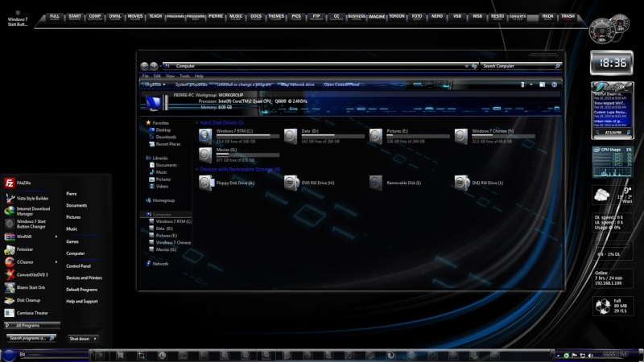The height and width of the screenshot is (362, 644).
Task: Open Data (D:) drive
Action: tap(324, 136)
